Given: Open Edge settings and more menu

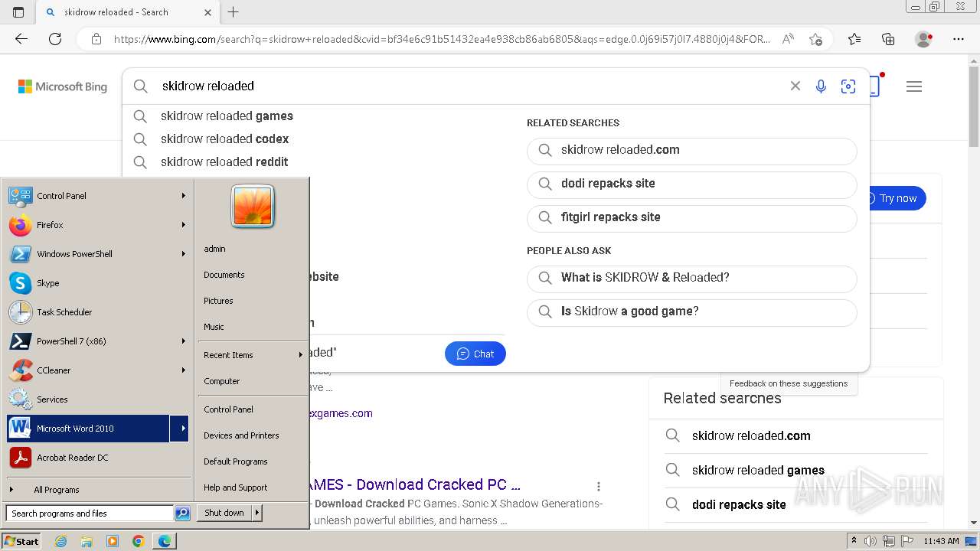Looking at the screenshot, I should (959, 39).
